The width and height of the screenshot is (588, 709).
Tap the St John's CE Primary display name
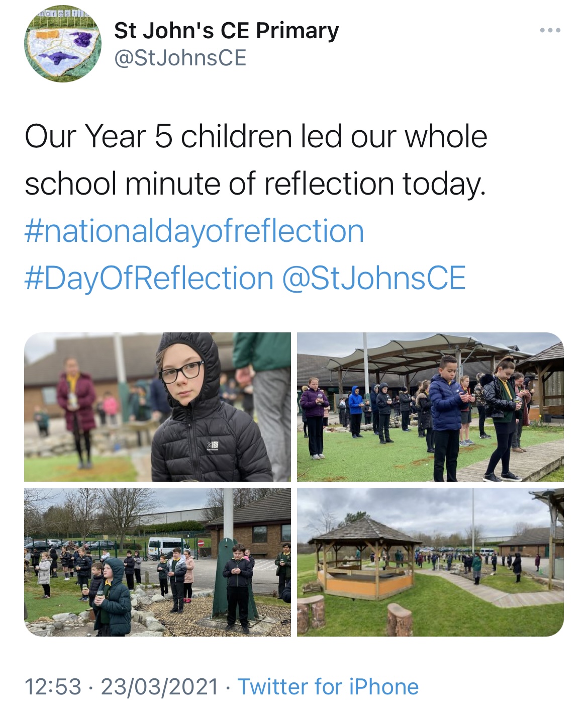226,31
